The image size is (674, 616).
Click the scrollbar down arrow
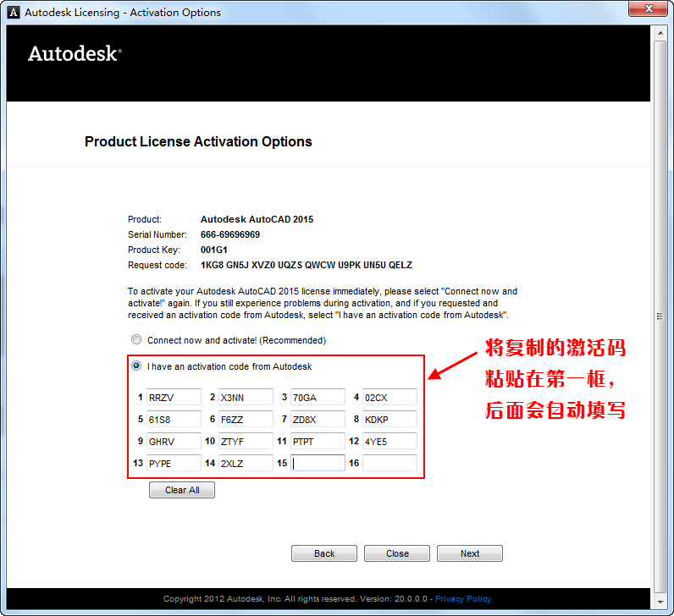[660, 602]
